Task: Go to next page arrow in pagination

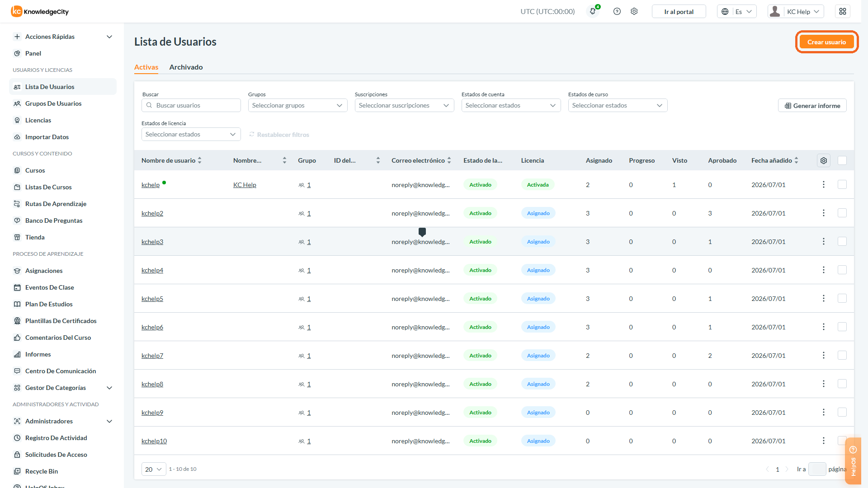Action: (787, 469)
